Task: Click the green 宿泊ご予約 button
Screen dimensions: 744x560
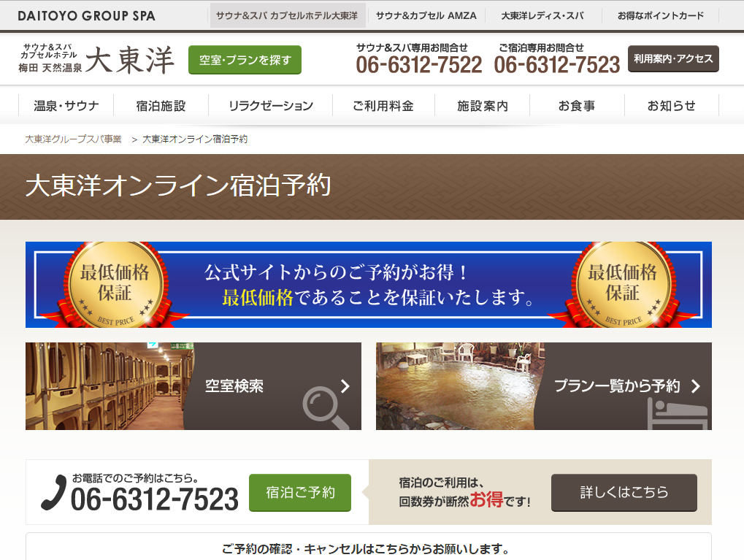Action: pos(300,493)
